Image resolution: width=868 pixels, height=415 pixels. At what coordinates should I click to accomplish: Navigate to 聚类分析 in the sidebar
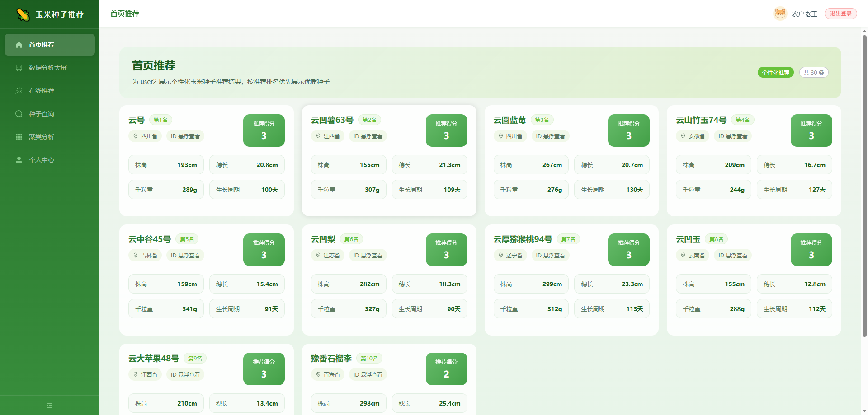coord(50,137)
